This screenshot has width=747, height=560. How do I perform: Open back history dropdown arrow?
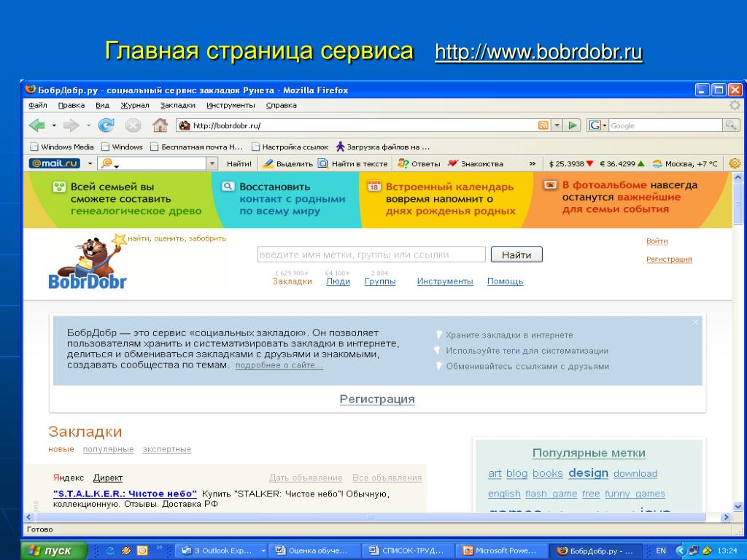54,125
